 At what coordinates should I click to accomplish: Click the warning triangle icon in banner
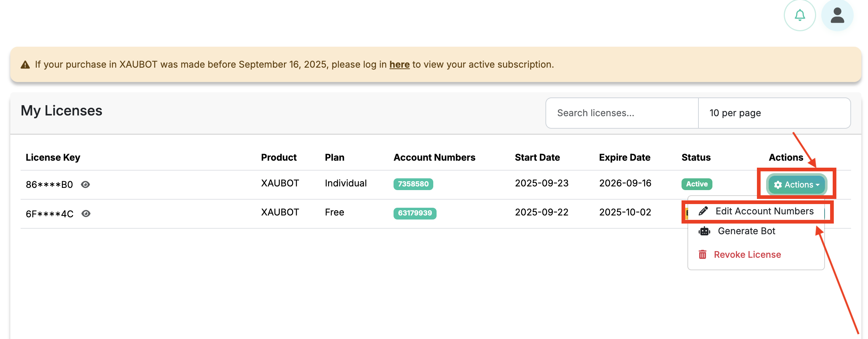coord(25,65)
